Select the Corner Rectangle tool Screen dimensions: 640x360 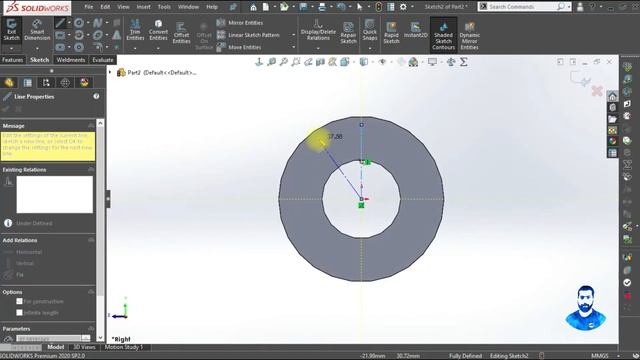[x=60, y=35]
